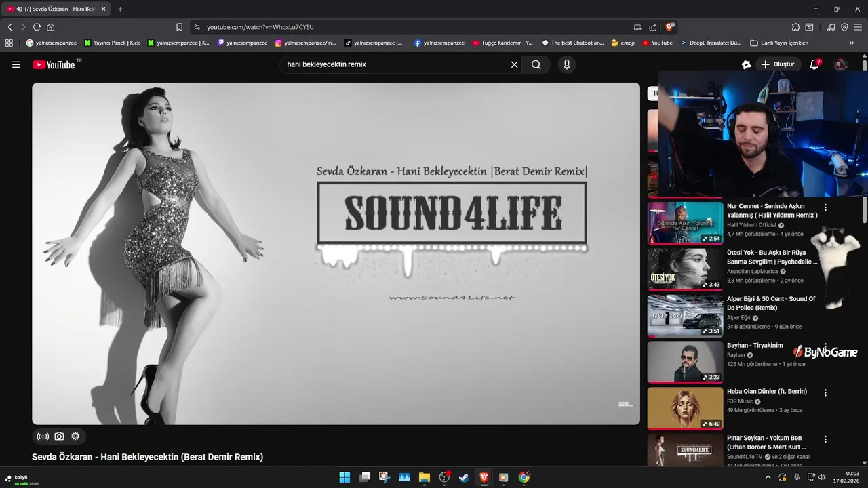Open options for Heba Olan Dünler video
868x488 pixels.
pos(825,392)
